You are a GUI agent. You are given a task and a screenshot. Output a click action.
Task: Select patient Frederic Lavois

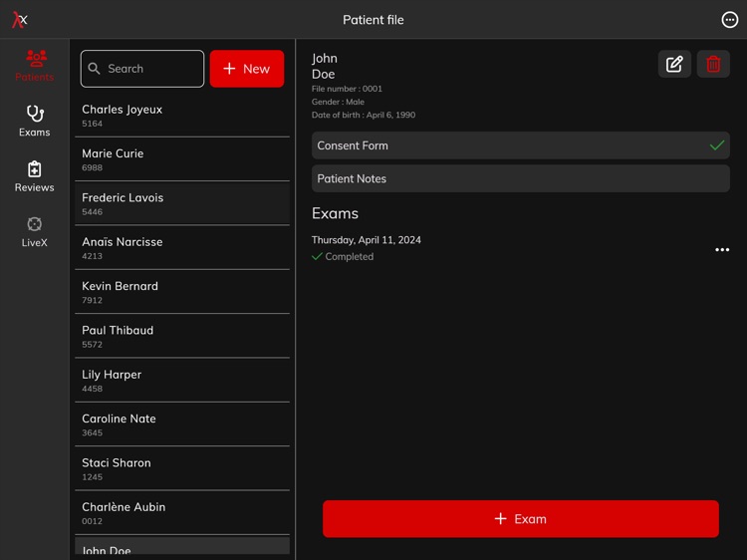[x=182, y=203]
